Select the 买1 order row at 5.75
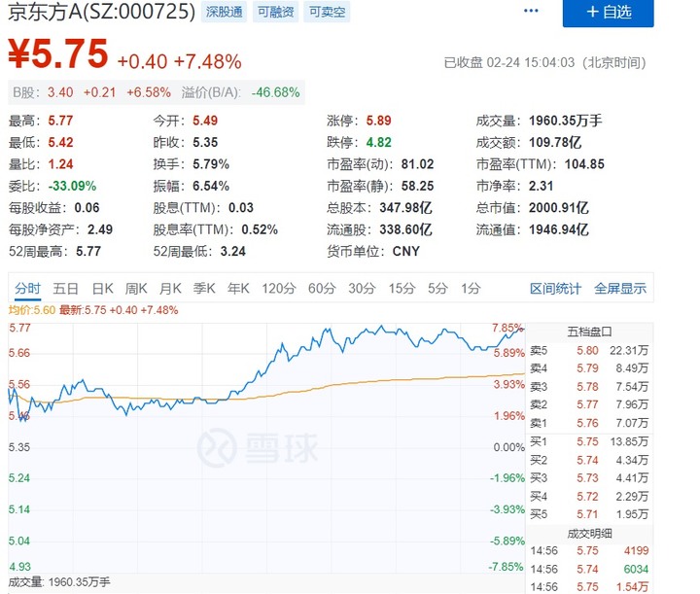 click(589, 441)
